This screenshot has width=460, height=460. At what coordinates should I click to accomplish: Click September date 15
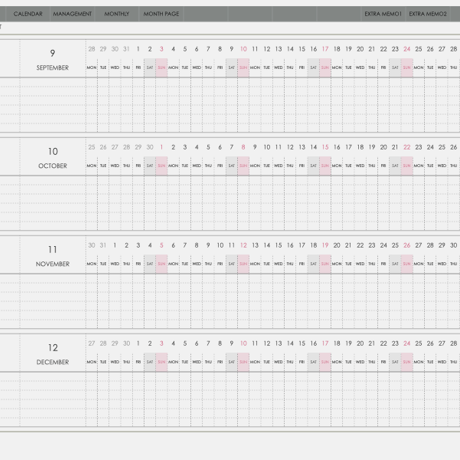point(302,49)
